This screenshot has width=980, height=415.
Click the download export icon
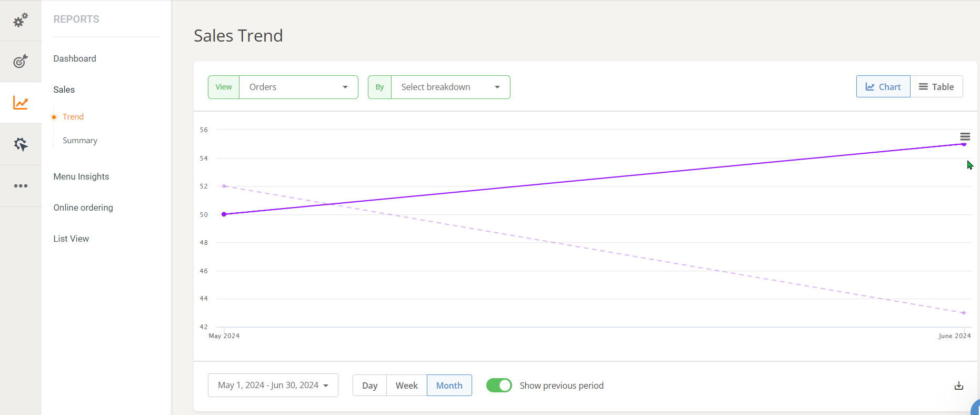958,386
